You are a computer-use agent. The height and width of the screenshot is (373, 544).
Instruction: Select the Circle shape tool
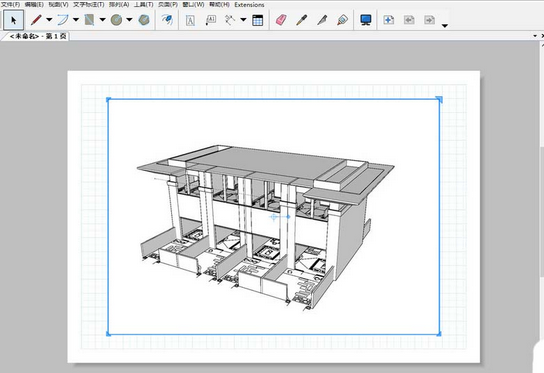click(x=116, y=20)
